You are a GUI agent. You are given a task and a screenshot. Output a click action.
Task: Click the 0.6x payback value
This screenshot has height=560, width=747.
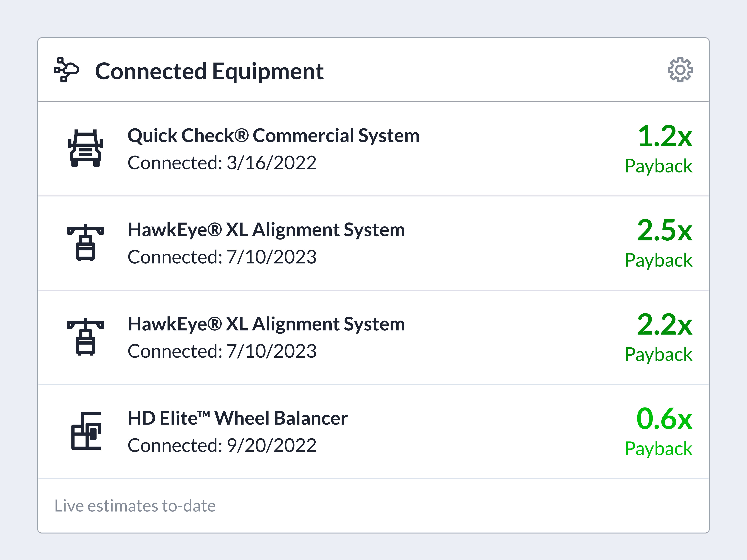pos(664,419)
